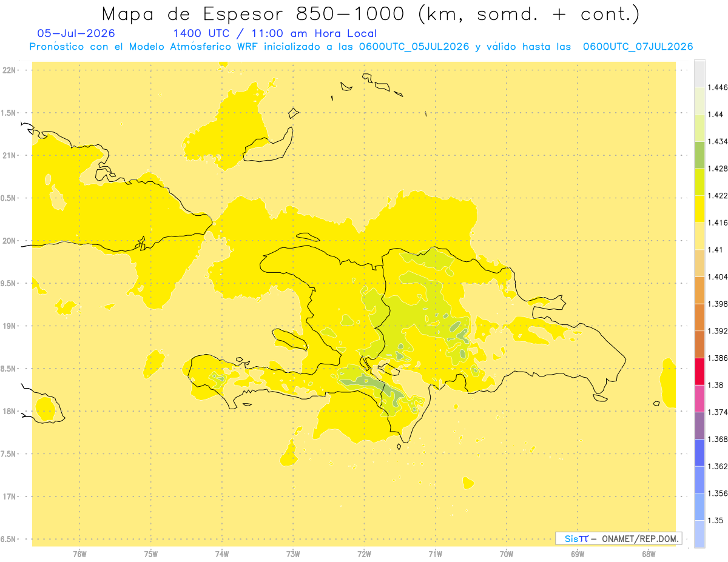728x562 pixels.
Task: Click the longitude axis label '71W'
Action: (435, 554)
